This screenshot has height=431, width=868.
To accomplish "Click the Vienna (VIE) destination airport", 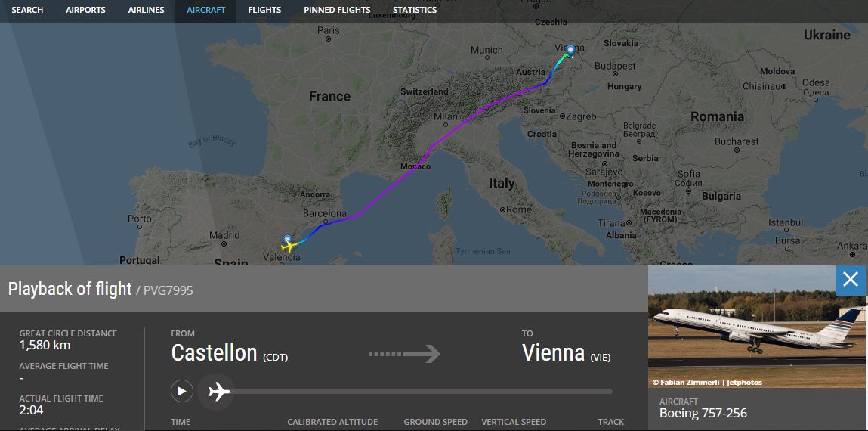I will 566,353.
